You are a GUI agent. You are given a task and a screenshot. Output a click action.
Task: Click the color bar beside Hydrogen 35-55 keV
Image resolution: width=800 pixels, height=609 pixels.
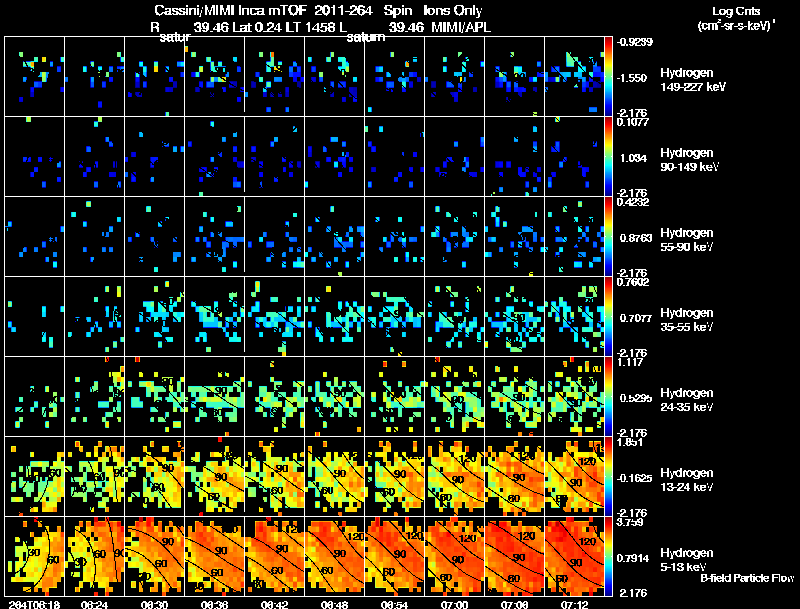pyautogui.click(x=608, y=316)
